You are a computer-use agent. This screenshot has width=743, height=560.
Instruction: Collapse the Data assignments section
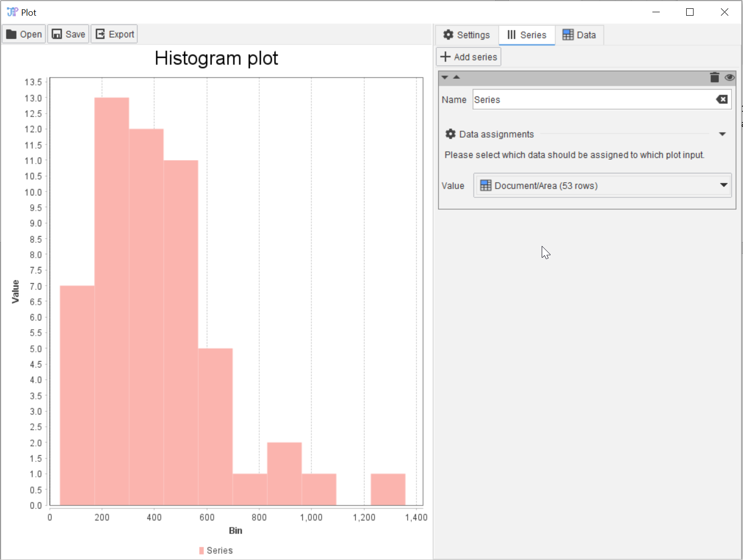point(722,134)
